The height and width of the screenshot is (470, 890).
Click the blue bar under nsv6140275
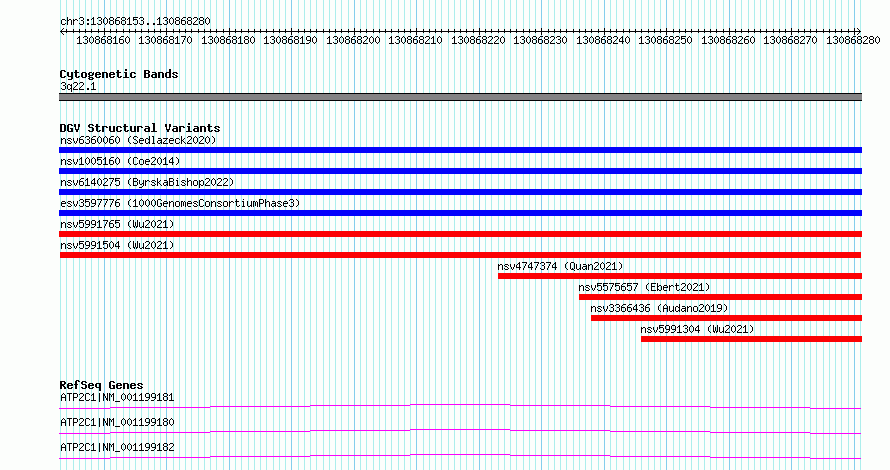(460, 192)
